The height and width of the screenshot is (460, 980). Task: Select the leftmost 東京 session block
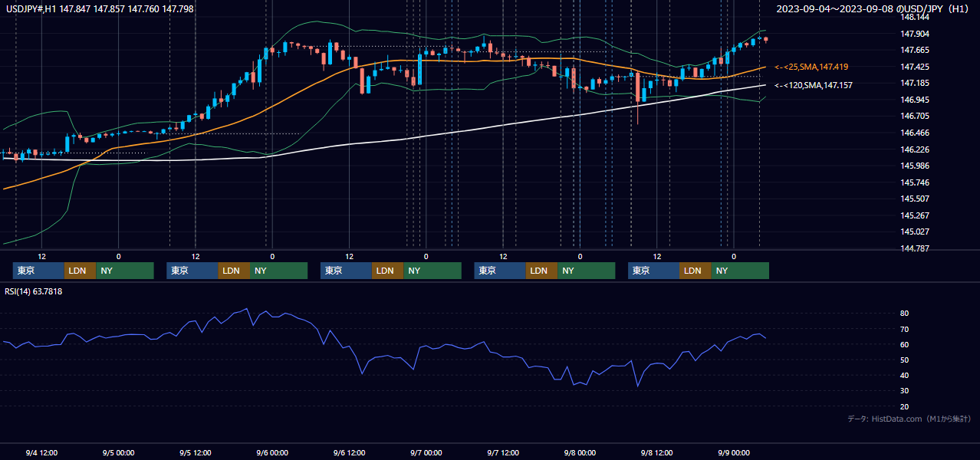tap(38, 271)
